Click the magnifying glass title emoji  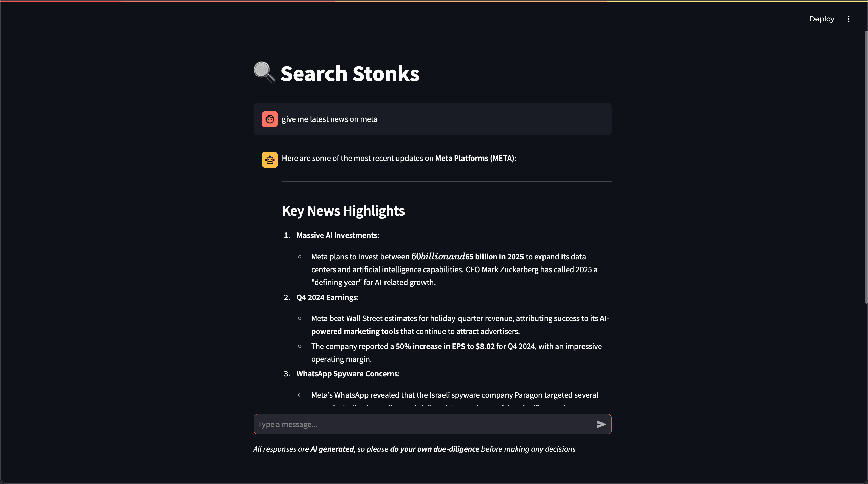click(x=264, y=73)
